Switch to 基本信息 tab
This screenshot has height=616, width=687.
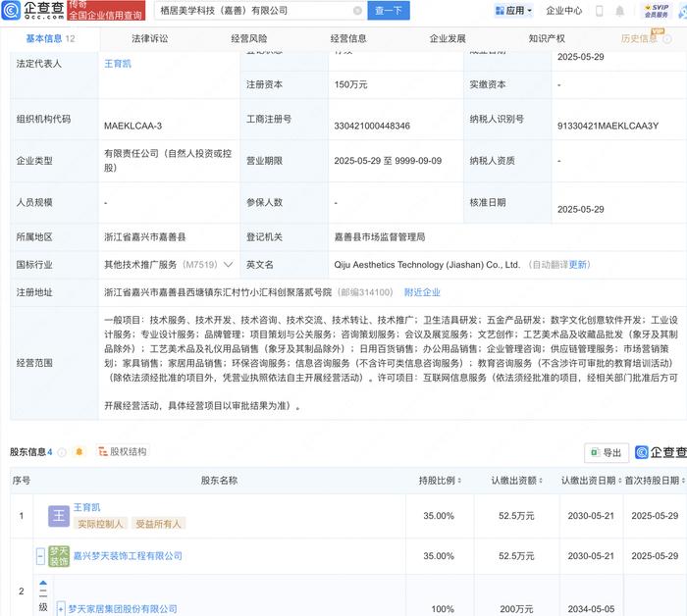click(x=50, y=38)
